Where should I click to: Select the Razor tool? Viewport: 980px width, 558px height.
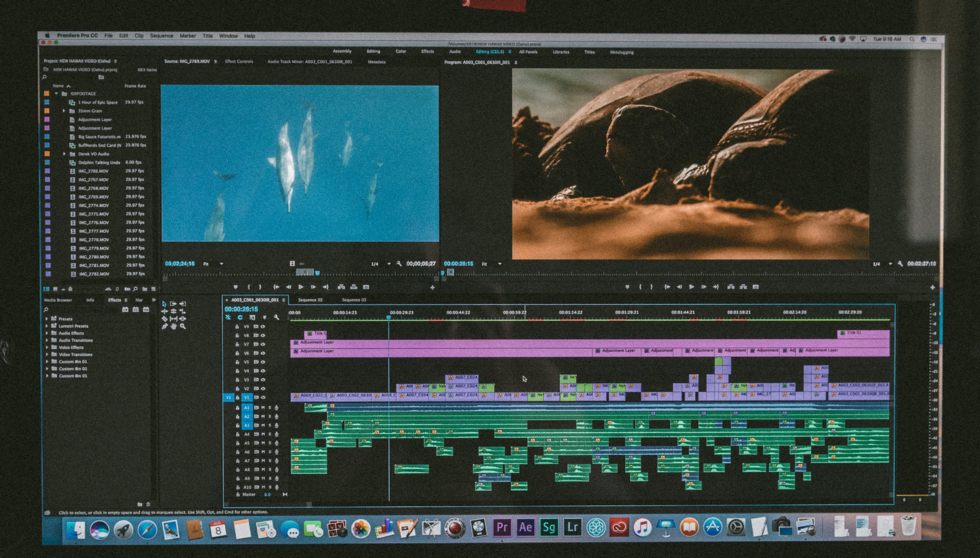click(x=164, y=319)
